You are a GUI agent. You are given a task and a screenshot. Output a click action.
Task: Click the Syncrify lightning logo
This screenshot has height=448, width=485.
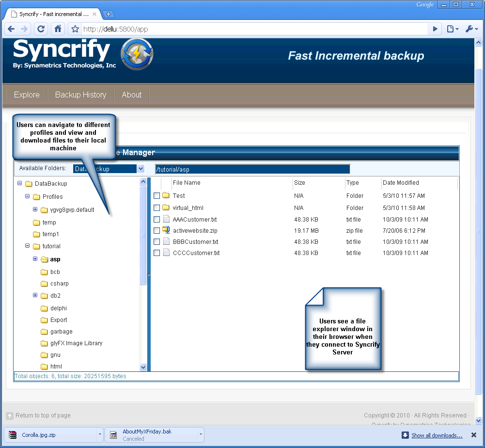(x=137, y=54)
